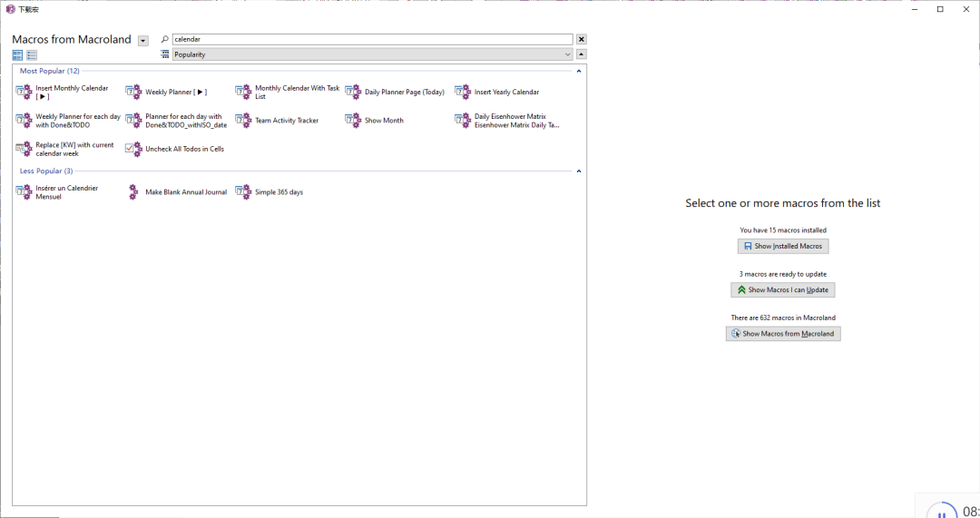The height and width of the screenshot is (518, 980).
Task: Click Daily Planner Page (Today) label
Action: [x=405, y=92]
